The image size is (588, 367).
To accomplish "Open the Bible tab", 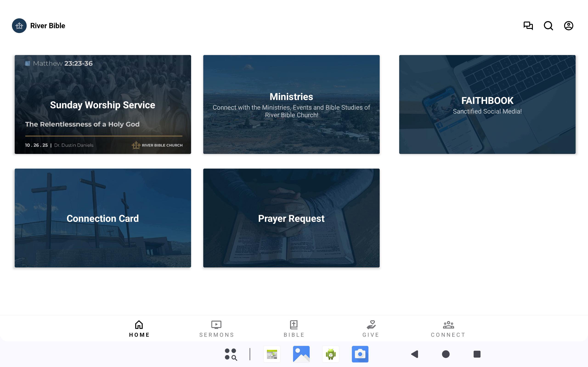I will [x=294, y=329].
